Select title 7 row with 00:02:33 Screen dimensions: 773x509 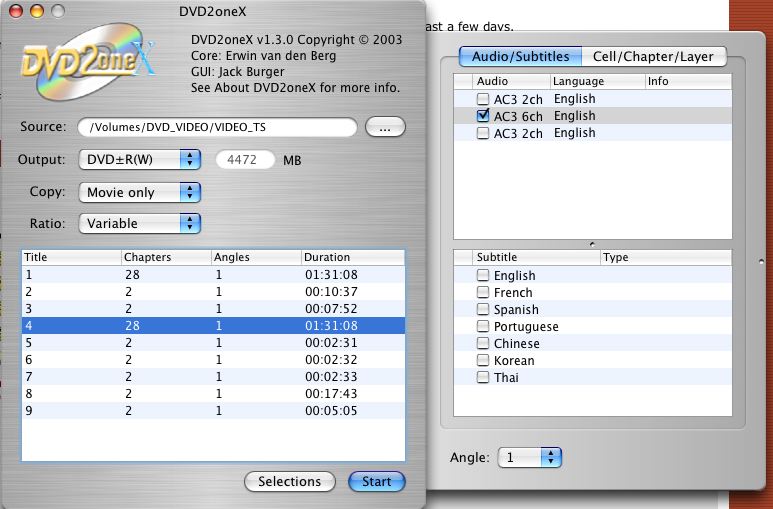click(213, 376)
